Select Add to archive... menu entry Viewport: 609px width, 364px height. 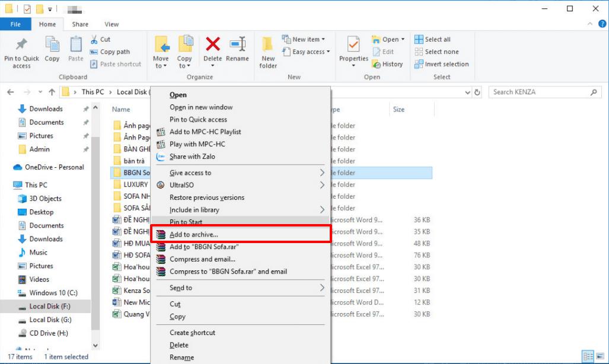pyautogui.click(x=240, y=234)
